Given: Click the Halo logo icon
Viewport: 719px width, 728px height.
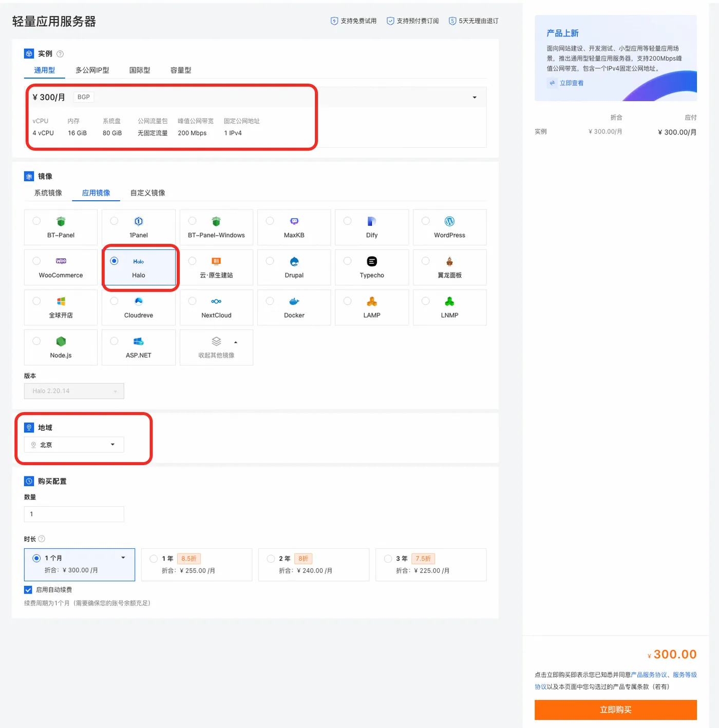Looking at the screenshot, I should tap(139, 261).
